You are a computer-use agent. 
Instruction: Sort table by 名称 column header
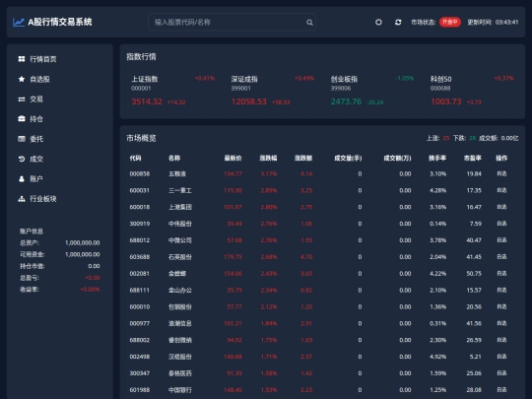tap(174, 158)
